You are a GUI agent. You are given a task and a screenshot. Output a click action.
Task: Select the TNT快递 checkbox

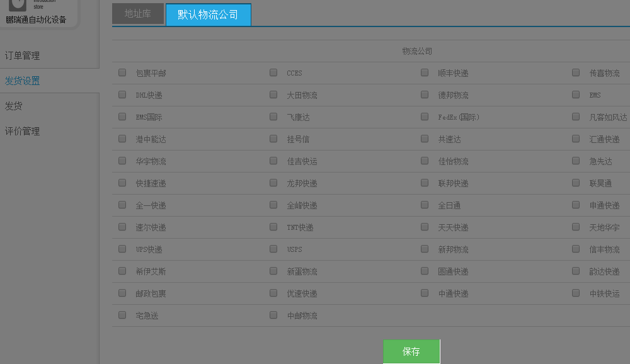273,227
